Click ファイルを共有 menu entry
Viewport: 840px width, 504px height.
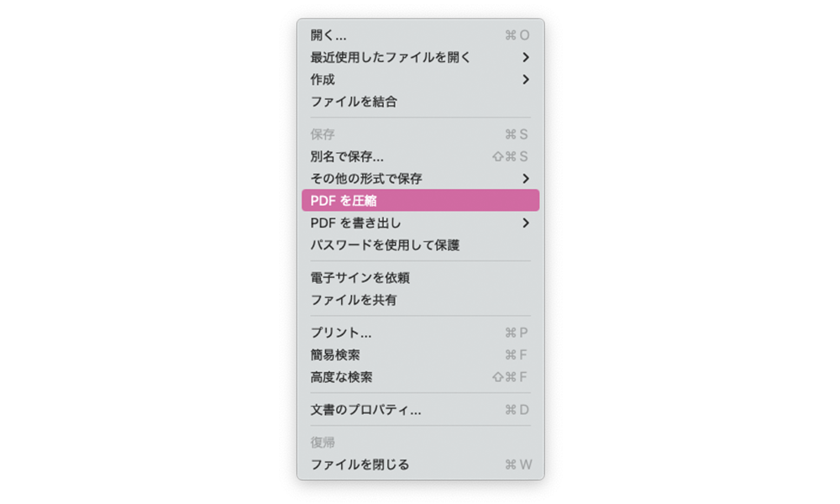[421, 300]
